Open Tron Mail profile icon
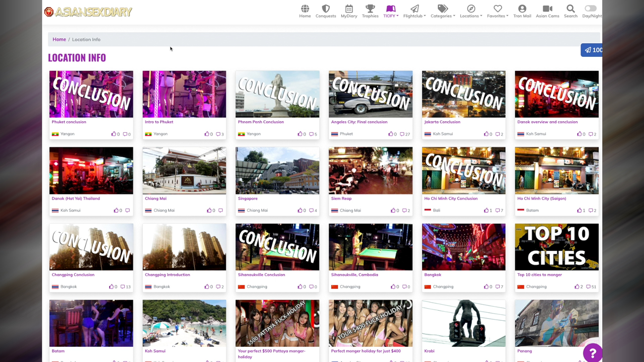The height and width of the screenshot is (362, 644). [x=522, y=9]
